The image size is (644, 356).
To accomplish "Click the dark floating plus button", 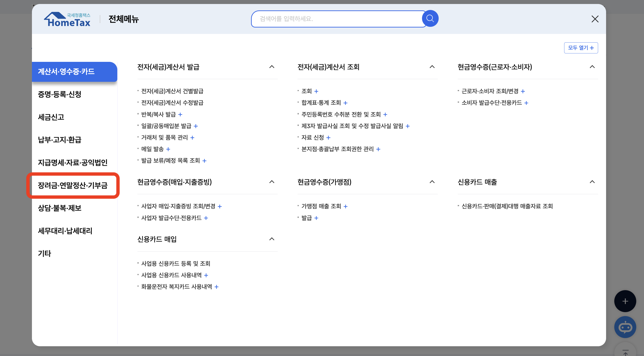I will tap(625, 301).
